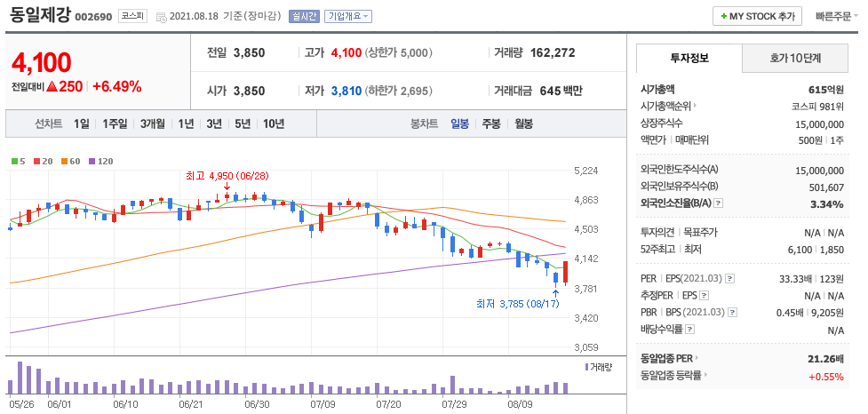Click the MY STOCK 추가 button
Screen dimensions: 868x414
757,16
